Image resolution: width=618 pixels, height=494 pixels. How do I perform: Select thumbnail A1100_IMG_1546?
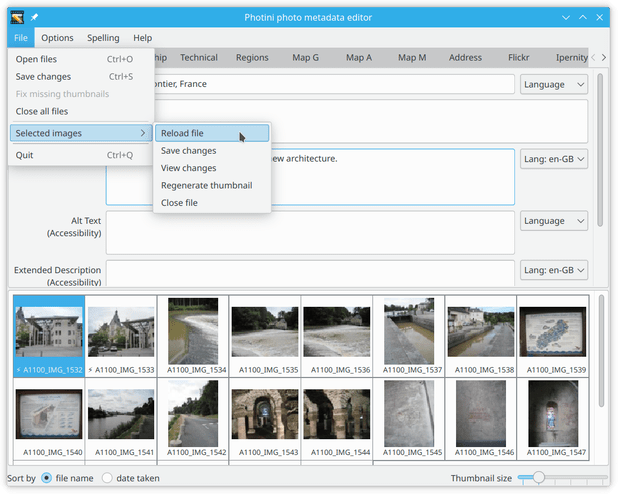(x=481, y=419)
